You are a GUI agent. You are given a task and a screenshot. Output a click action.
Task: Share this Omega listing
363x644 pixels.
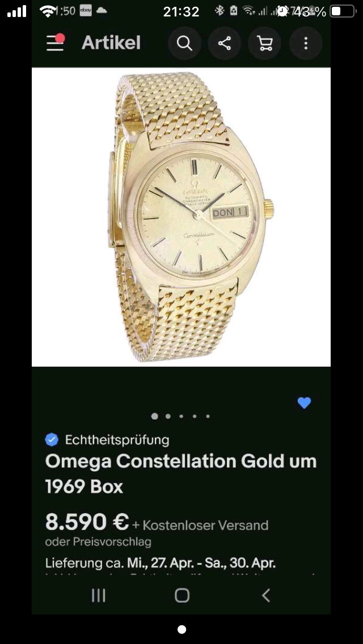point(225,43)
